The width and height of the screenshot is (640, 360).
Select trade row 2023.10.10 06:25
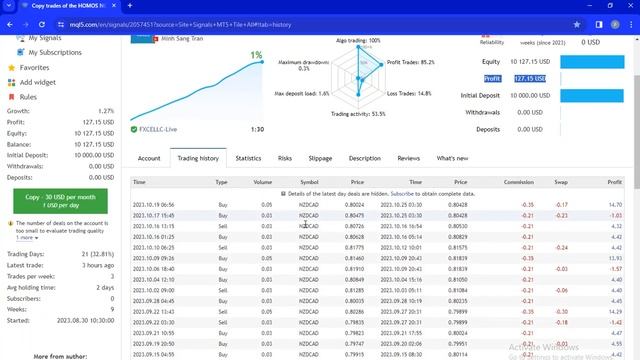tap(377, 248)
